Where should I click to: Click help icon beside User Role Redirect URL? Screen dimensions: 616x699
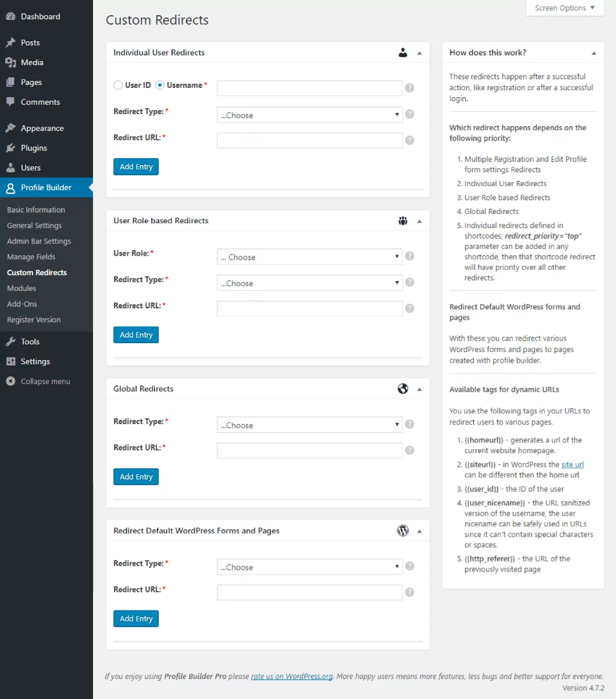click(x=410, y=308)
